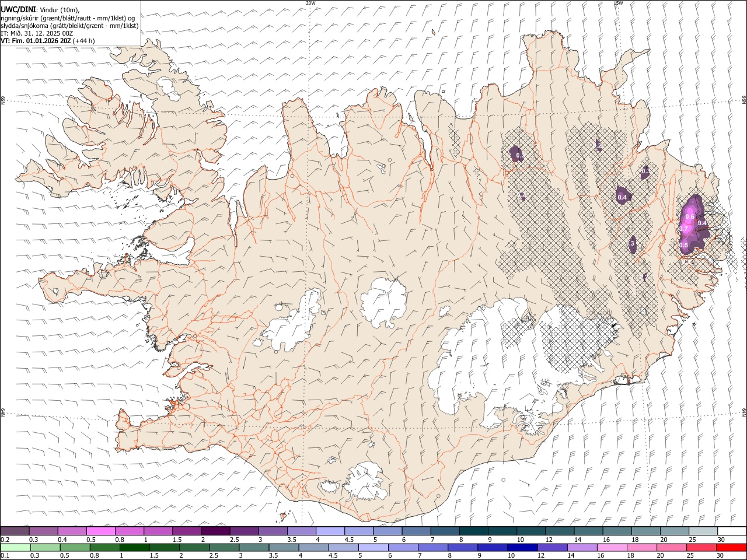The height and width of the screenshot is (560, 747).
Task: Click the dark navy blue swatch in the rain legend
Action: click(521, 548)
